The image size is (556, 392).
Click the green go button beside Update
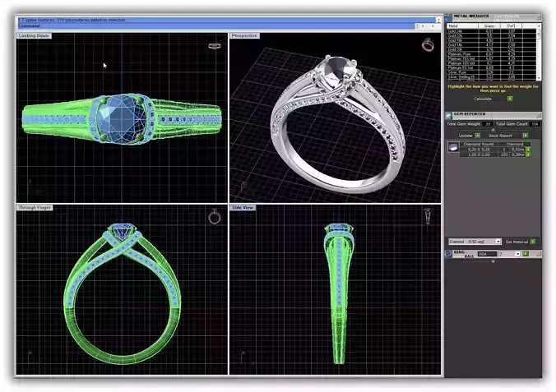(478, 136)
